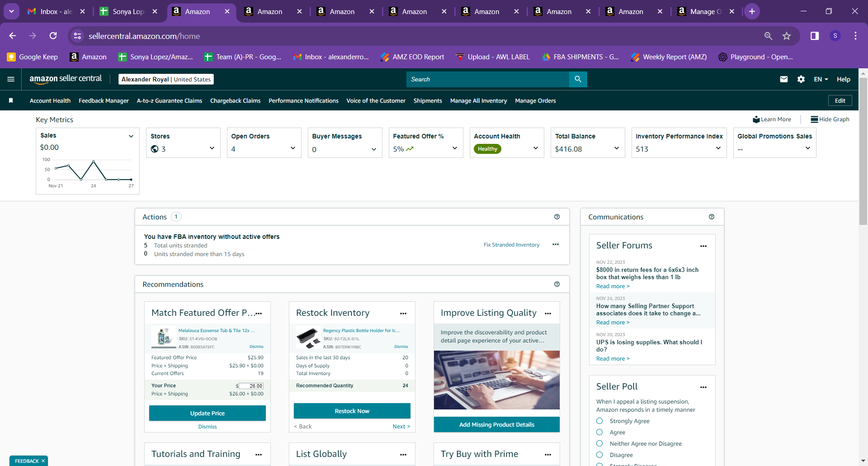The width and height of the screenshot is (868, 466).
Task: Click the search magnifier button
Action: [x=578, y=79]
